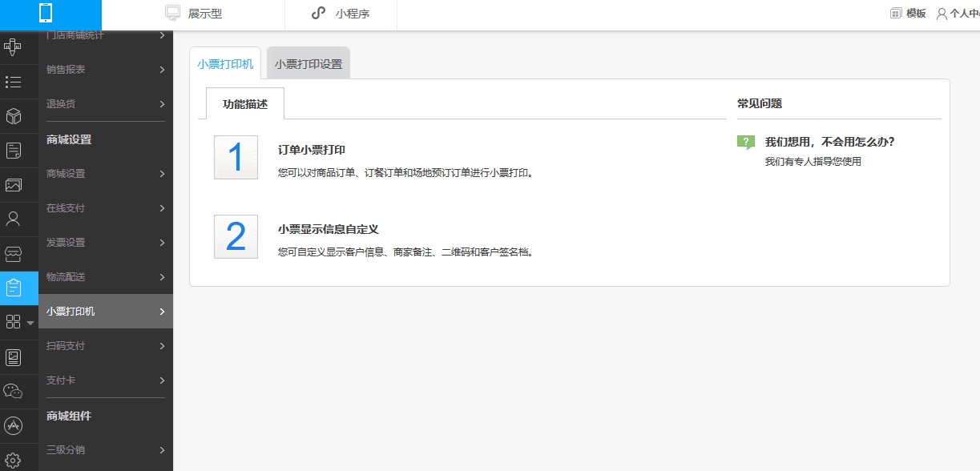Click the 小票显示信息自定义 heading

tap(329, 229)
